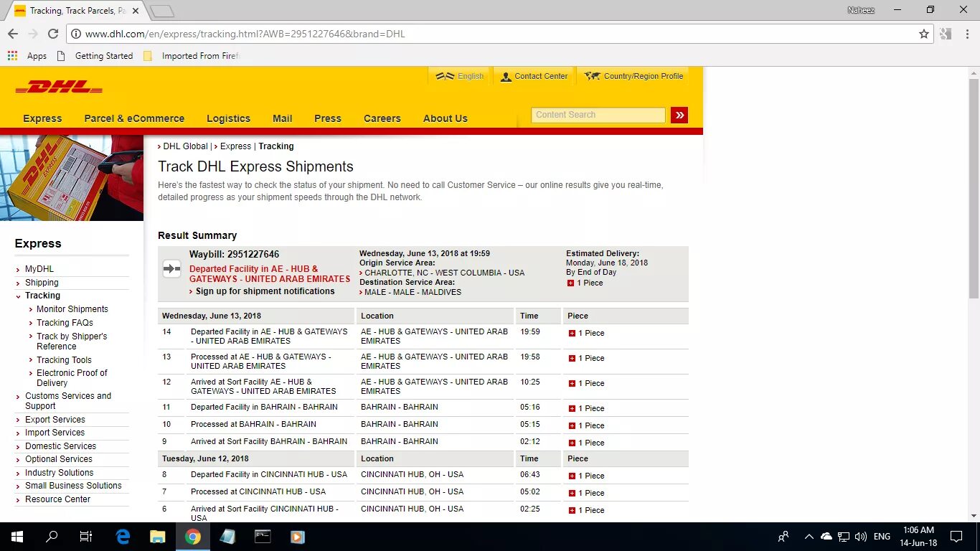This screenshot has height=551, width=980.
Task: Expand piece details for row 13 Processed at AE
Action: click(x=572, y=358)
